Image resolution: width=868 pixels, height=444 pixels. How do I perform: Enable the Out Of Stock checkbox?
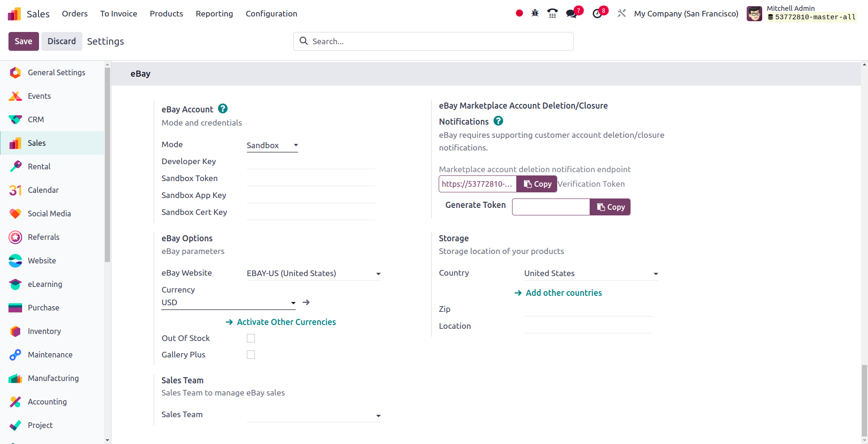tap(251, 338)
